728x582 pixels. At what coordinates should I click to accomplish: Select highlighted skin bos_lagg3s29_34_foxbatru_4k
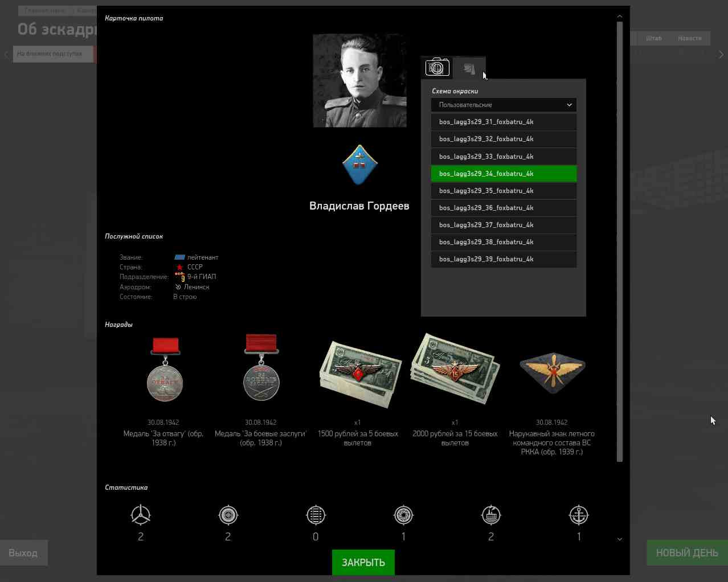pos(504,174)
